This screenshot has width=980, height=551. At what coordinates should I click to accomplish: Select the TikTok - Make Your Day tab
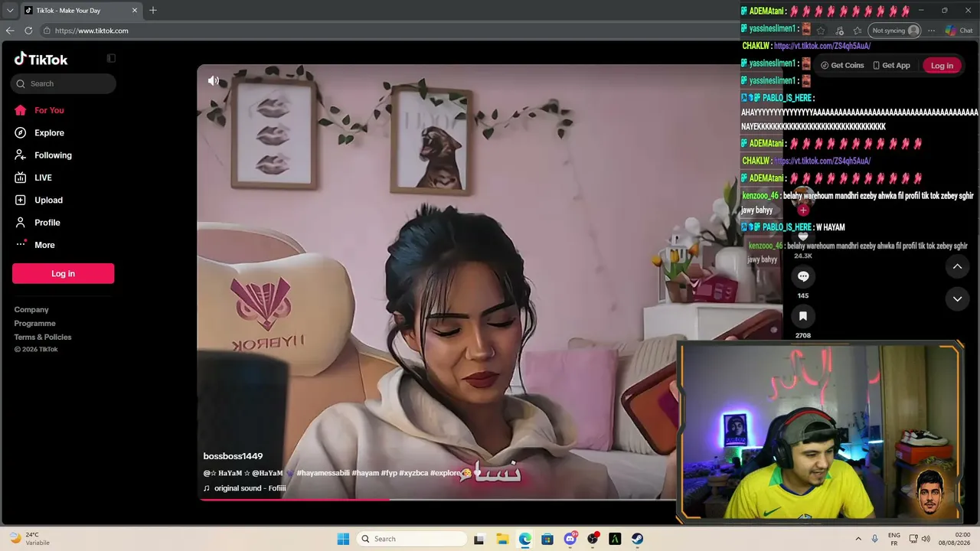[x=80, y=11]
